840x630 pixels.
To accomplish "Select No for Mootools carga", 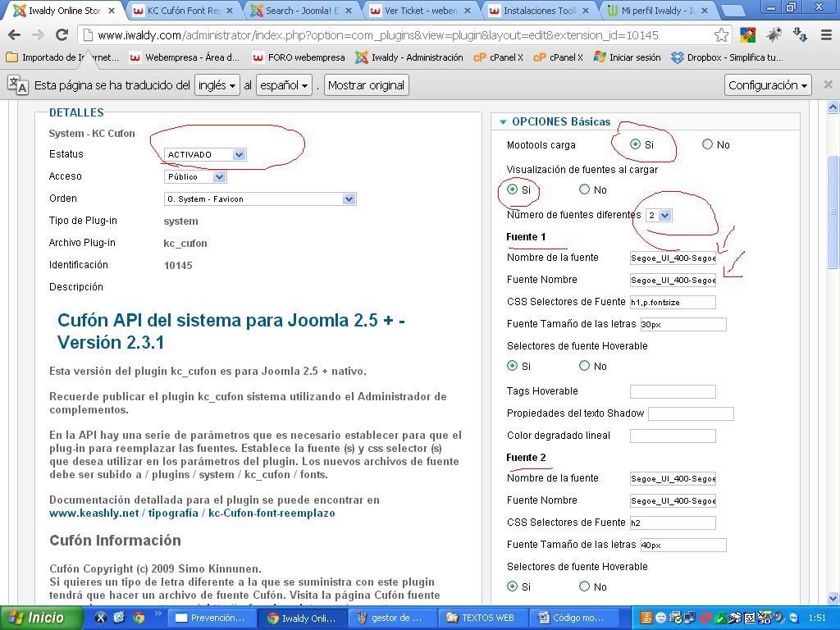I will [707, 144].
